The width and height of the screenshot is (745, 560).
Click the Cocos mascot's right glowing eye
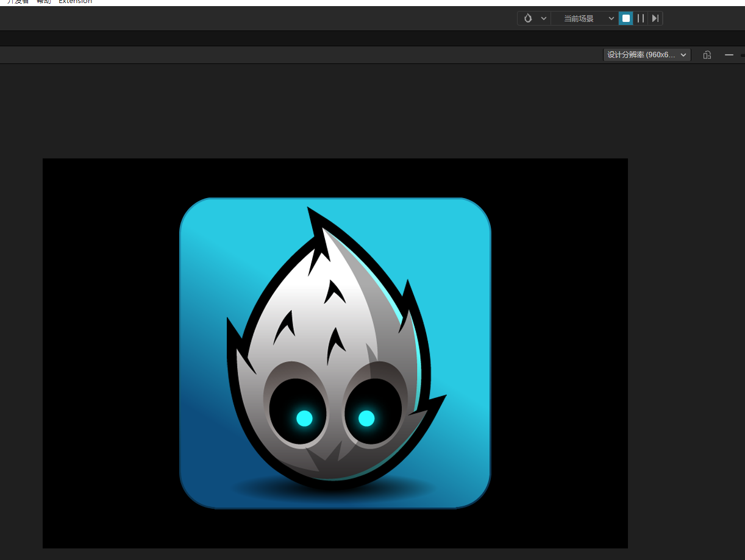(x=366, y=418)
